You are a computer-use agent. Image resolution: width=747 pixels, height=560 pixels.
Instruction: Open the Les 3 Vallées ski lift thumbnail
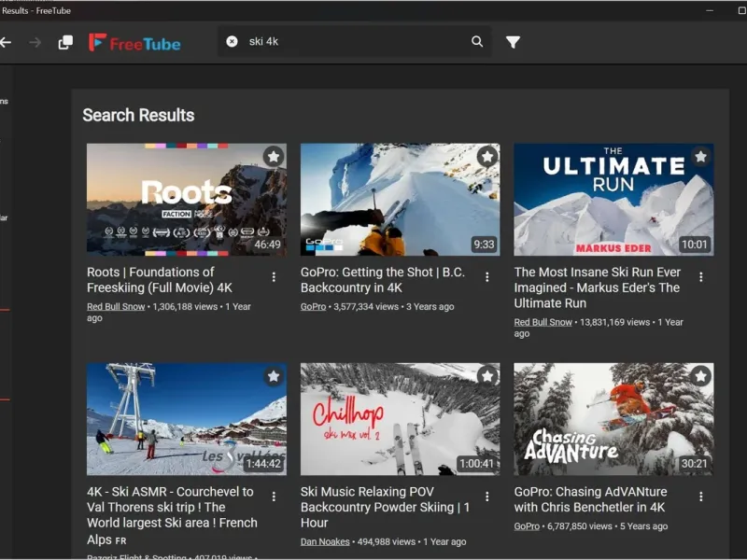coord(187,419)
